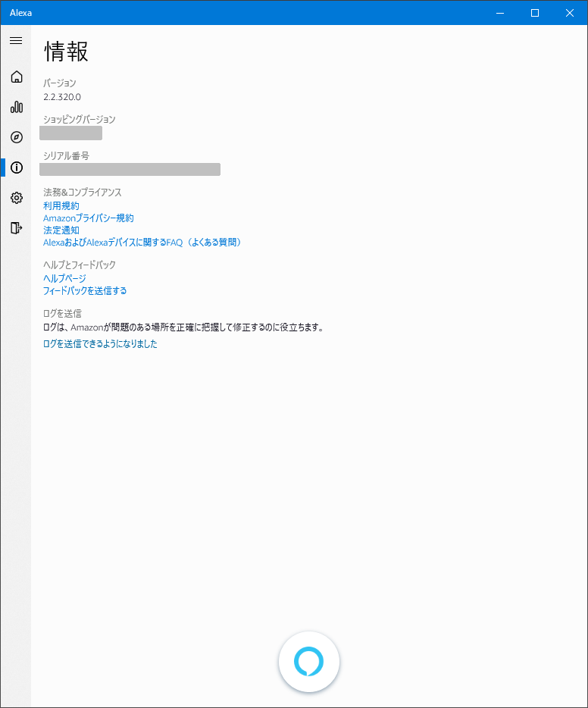
Task: Click the ショッピングバージョン label
Action: coord(80,119)
